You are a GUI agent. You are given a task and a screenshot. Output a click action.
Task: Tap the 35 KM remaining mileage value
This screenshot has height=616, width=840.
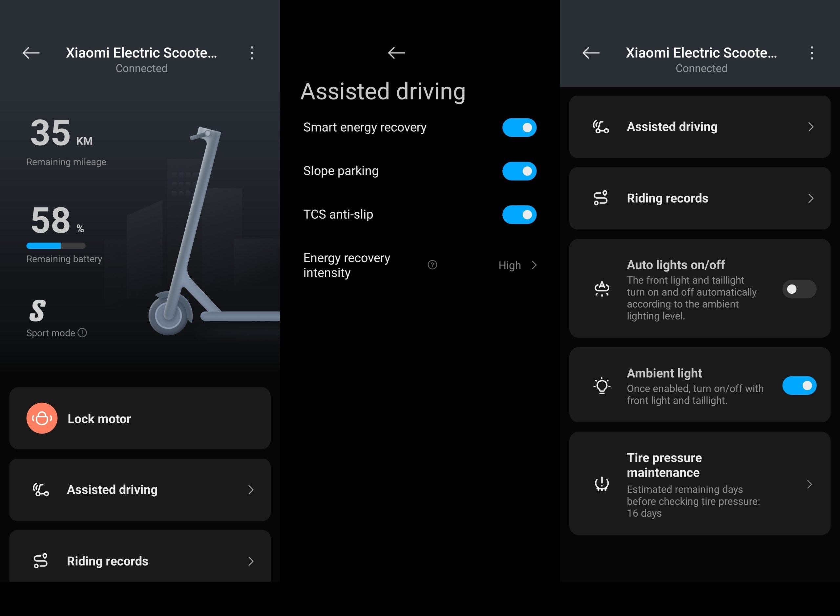pyautogui.click(x=61, y=133)
